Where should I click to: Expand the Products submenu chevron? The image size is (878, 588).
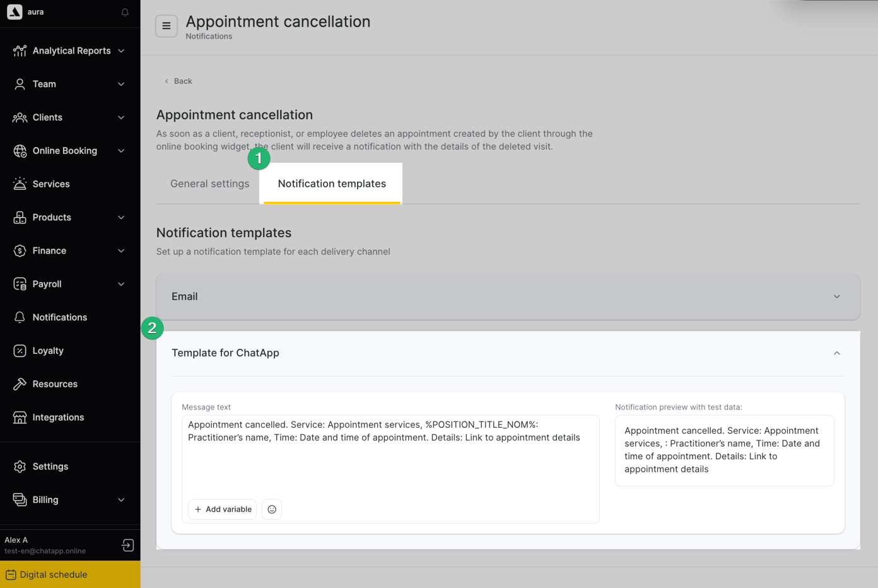[x=121, y=217]
